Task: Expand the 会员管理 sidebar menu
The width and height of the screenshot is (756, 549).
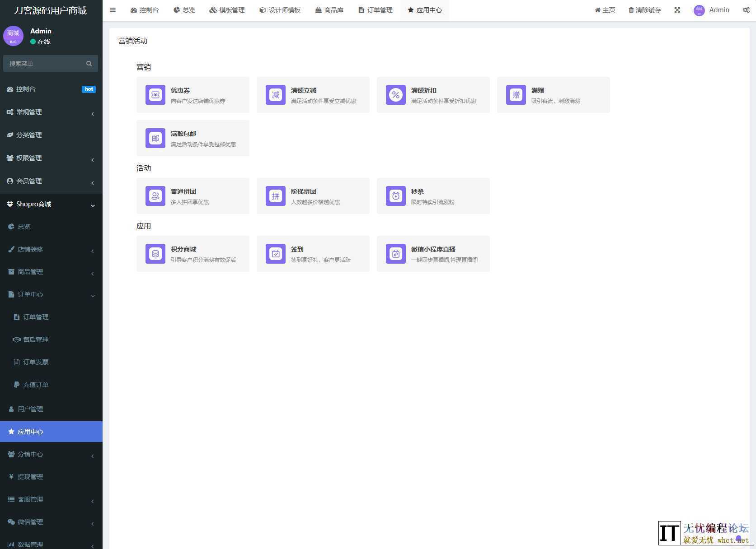Action: (x=51, y=181)
